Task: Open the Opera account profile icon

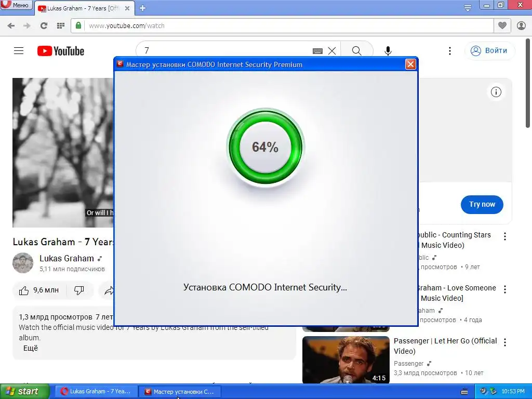Action: tap(521, 25)
